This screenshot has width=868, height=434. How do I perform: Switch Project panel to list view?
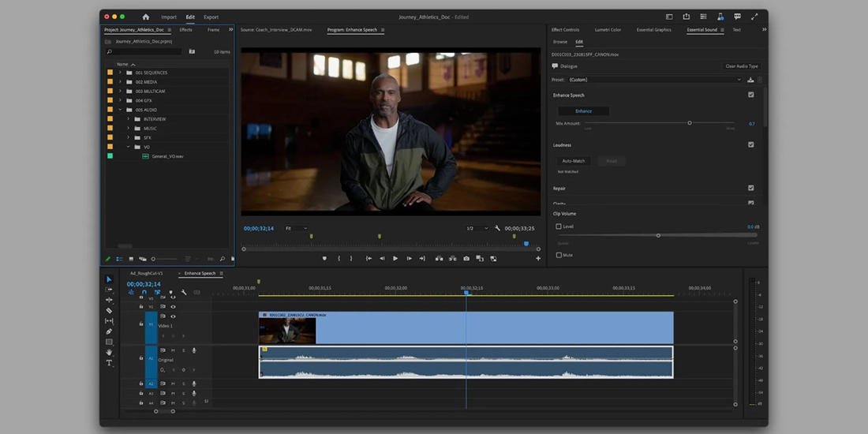click(120, 259)
